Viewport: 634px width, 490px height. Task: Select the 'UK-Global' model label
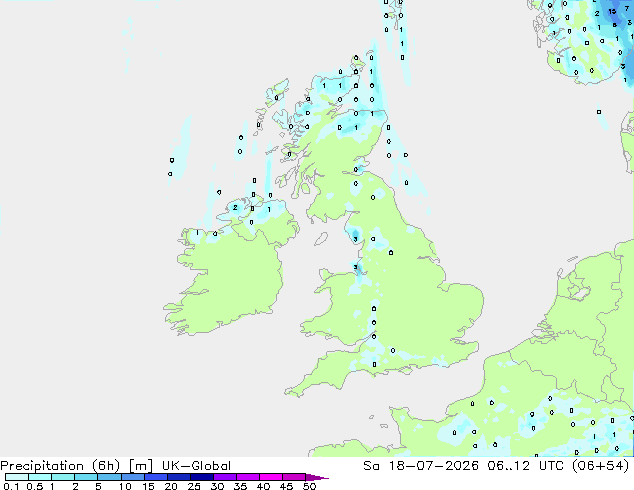(196, 466)
